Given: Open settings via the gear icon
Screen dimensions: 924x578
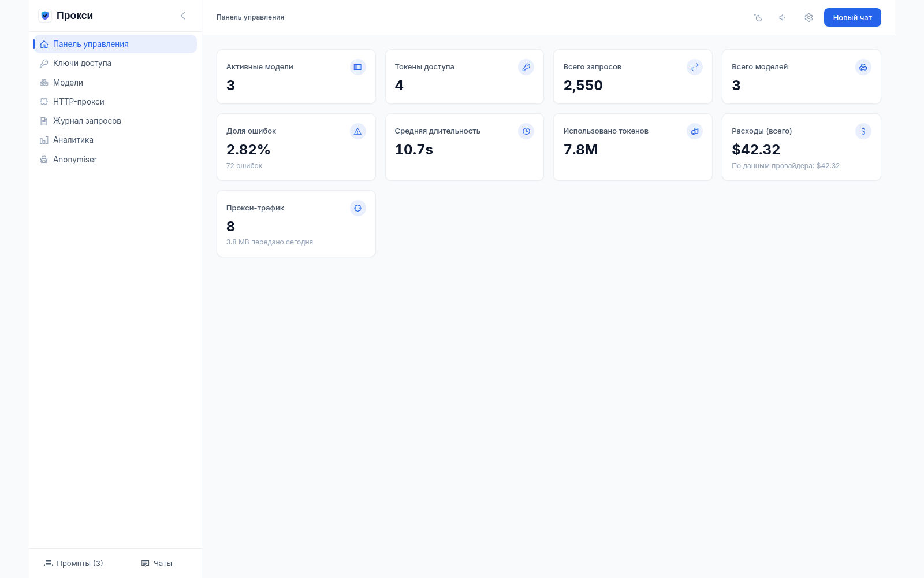Looking at the screenshot, I should pos(808,18).
